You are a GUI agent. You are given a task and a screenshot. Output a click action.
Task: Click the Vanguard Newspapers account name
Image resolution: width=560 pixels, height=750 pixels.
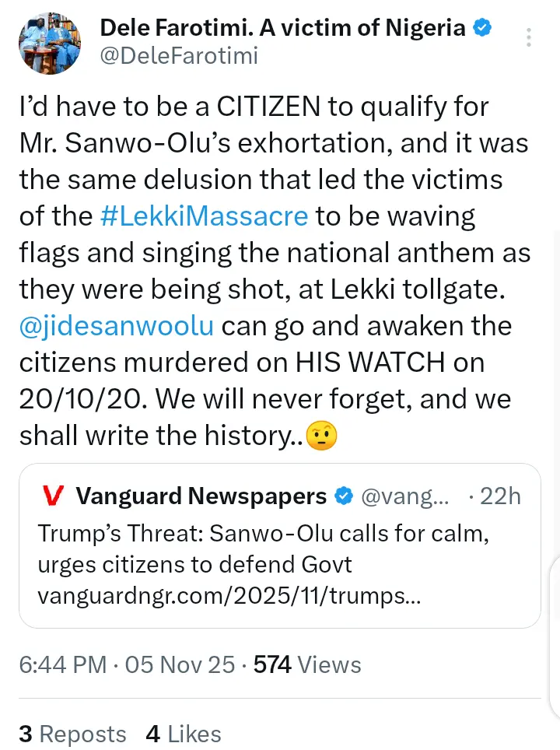click(201, 496)
